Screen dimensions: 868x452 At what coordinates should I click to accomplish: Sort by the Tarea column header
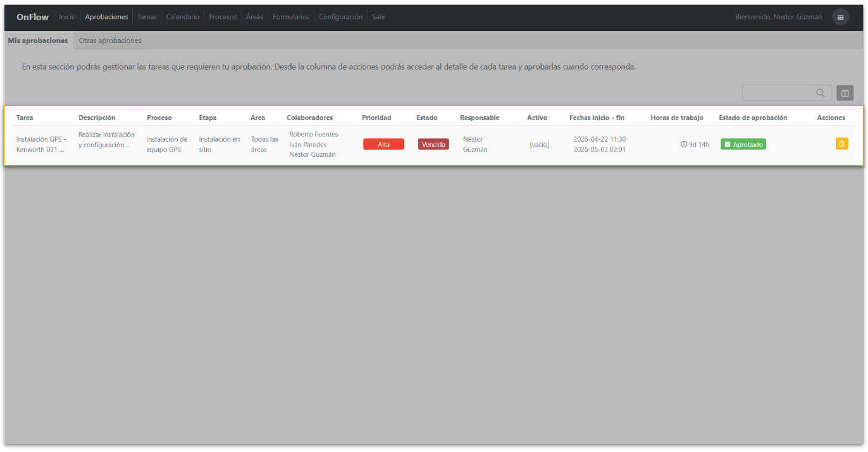25,118
